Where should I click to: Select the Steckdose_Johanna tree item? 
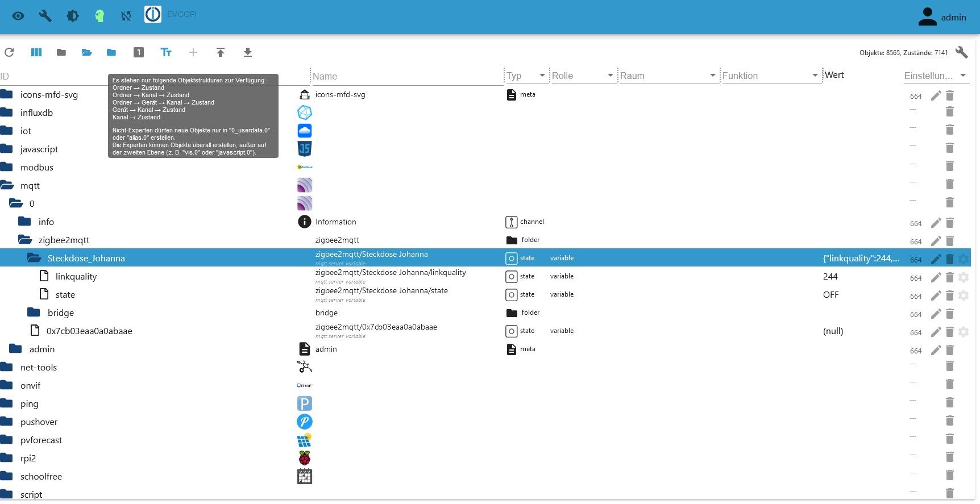tap(86, 258)
